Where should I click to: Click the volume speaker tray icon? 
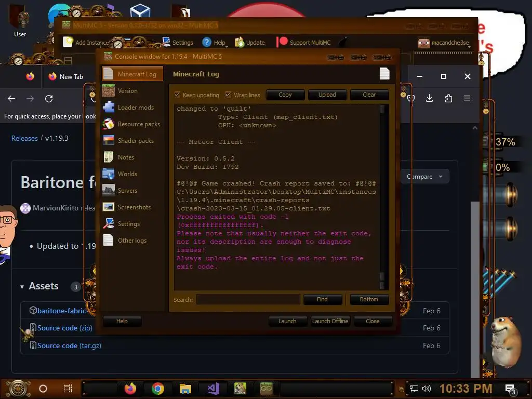point(427,389)
